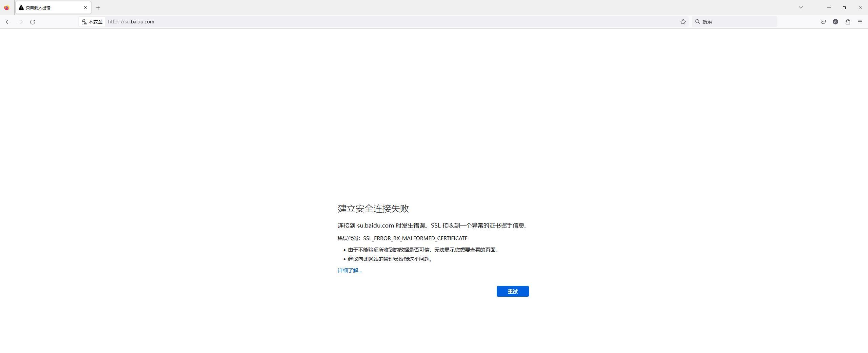Click the Firefox icon in the tab bar
This screenshot has width=868, height=353.
[x=7, y=7]
